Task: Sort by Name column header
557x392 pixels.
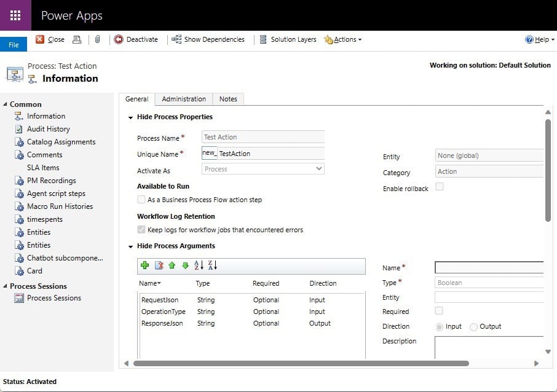Action: 150,283
